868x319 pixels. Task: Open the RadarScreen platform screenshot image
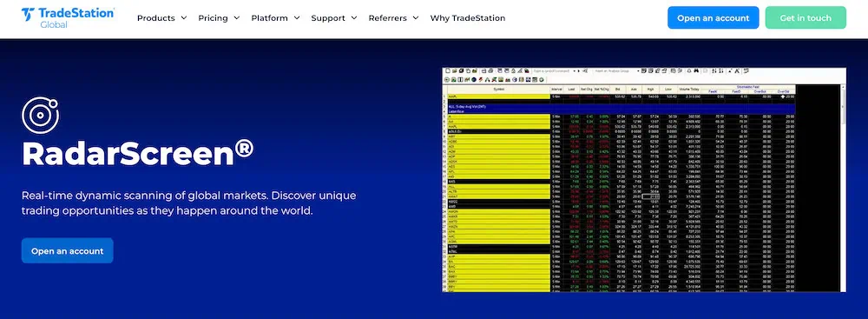[x=644, y=180]
